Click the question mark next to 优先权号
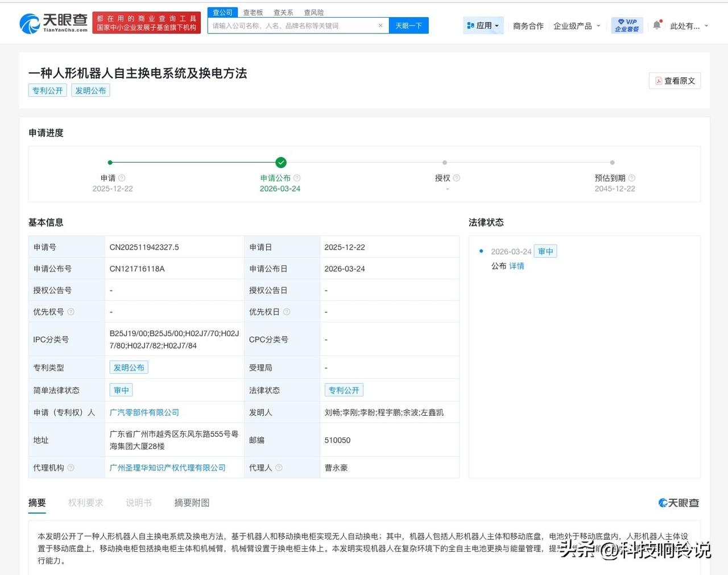Image resolution: width=728 pixels, height=575 pixels. [x=71, y=312]
